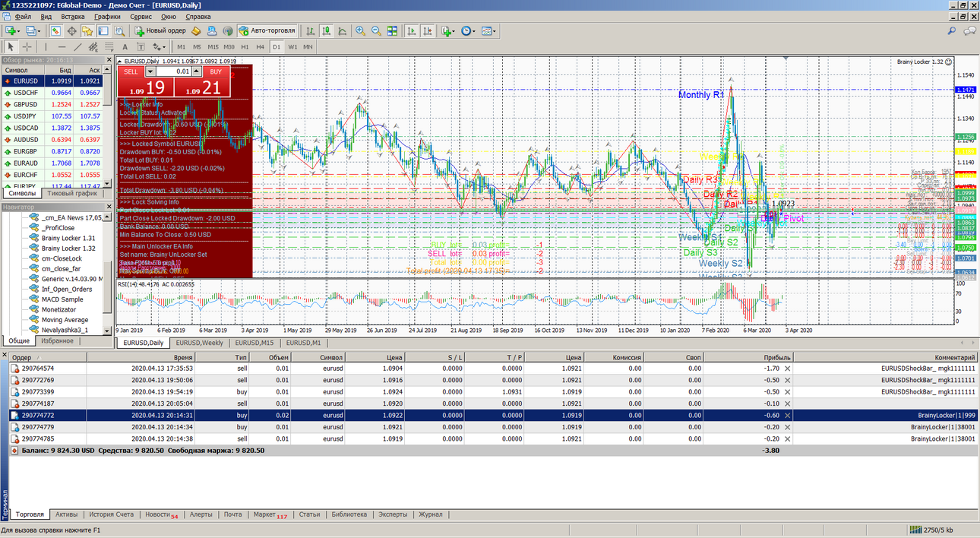Image resolution: width=980 pixels, height=538 pixels.
Task: Select the Horizontal Line drawing tool
Action: 62,46
